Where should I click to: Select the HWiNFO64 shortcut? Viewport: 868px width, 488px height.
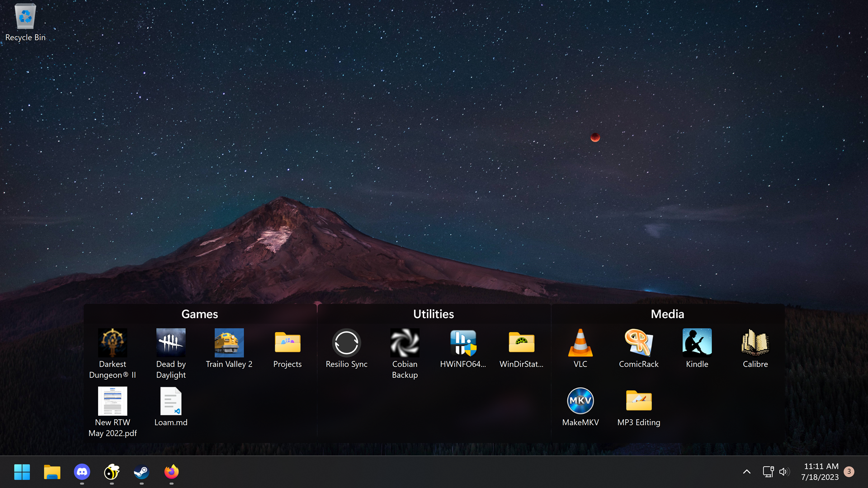463,348
